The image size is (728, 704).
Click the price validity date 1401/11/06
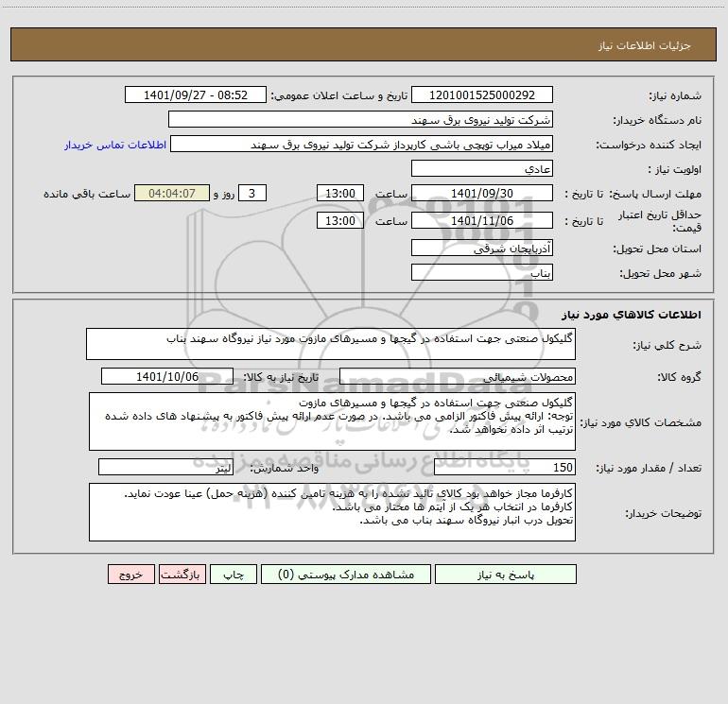[482, 220]
